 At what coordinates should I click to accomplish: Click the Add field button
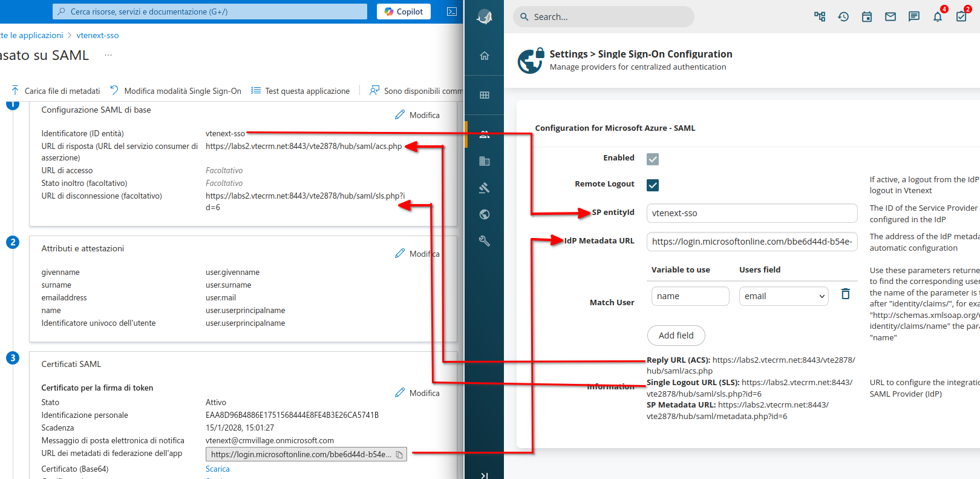tap(676, 335)
